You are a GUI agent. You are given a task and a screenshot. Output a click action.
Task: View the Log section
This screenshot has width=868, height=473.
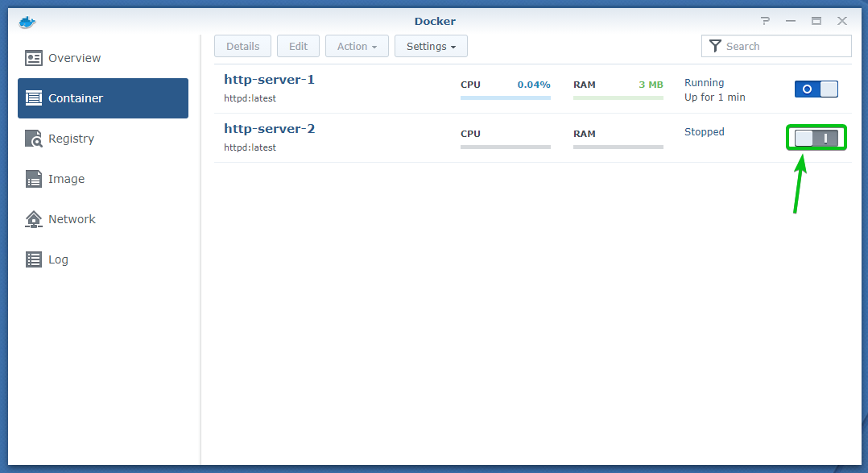pos(103,259)
